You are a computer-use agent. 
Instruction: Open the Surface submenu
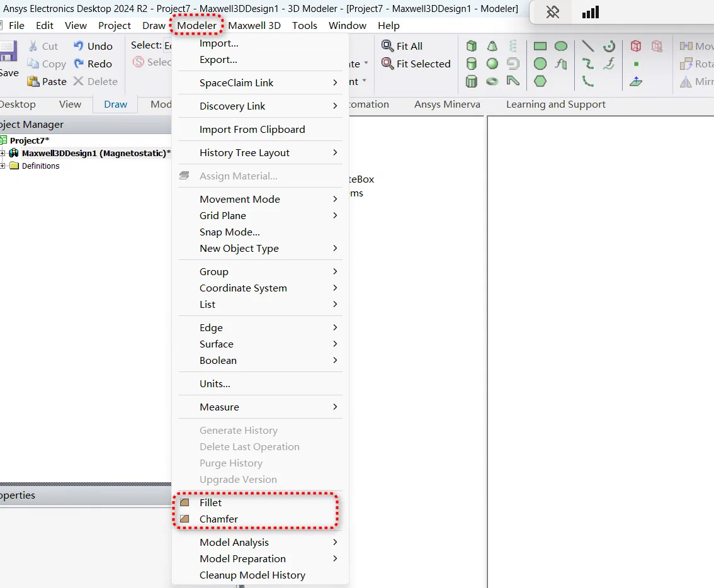(x=260, y=344)
